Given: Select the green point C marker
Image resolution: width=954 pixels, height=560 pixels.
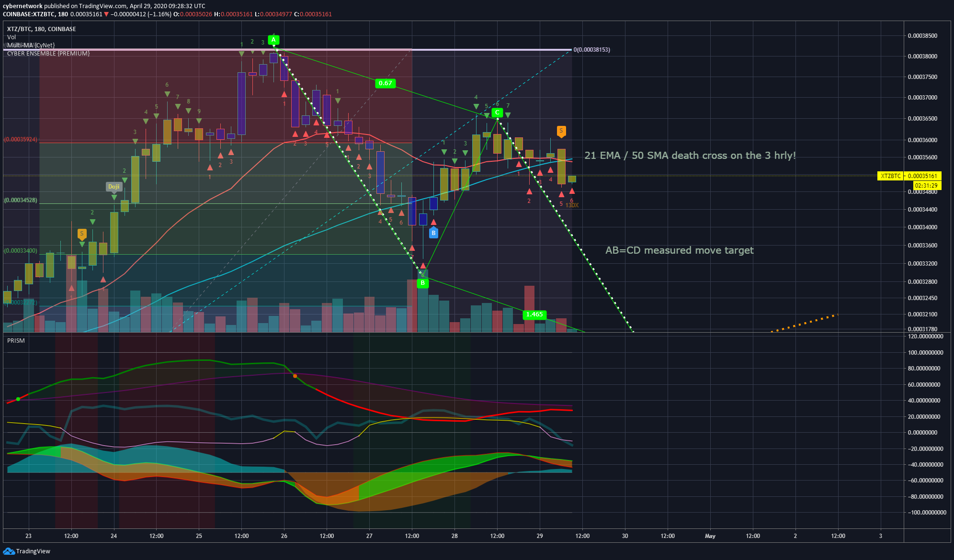Looking at the screenshot, I should coord(497,112).
